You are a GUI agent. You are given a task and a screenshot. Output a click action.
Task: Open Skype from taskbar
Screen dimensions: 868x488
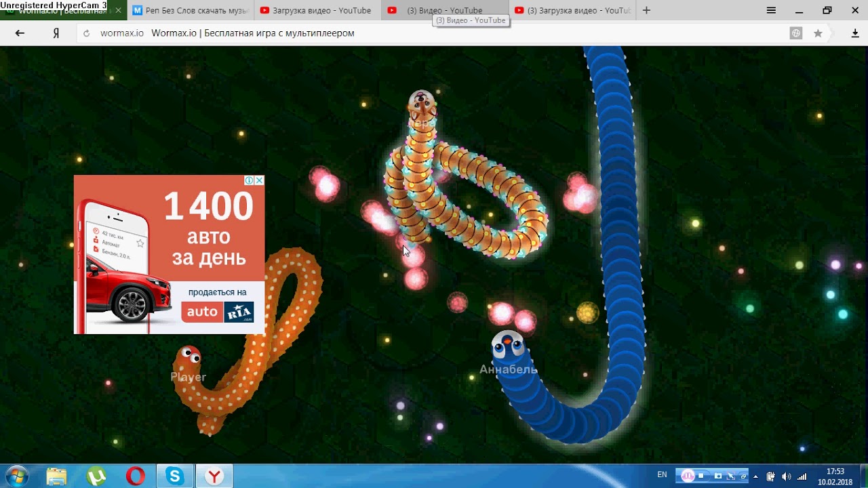[175, 476]
